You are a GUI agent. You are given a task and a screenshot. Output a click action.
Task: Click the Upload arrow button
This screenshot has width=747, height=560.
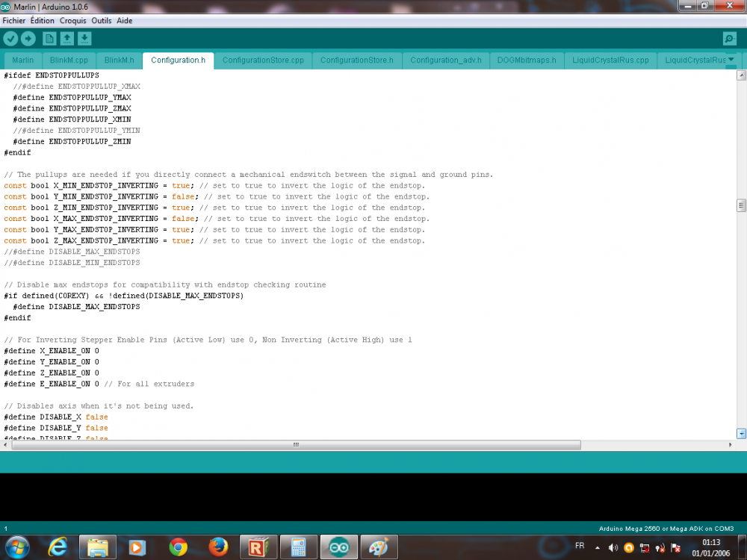click(28, 39)
